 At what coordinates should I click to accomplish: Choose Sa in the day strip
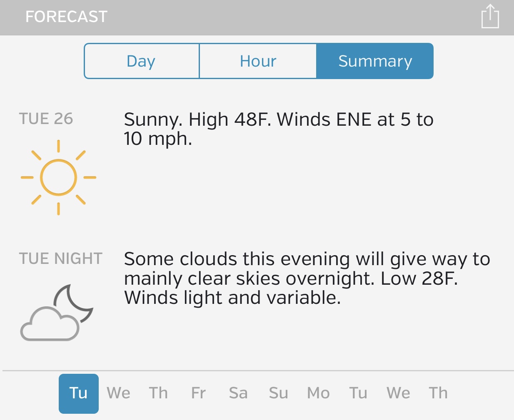(238, 393)
